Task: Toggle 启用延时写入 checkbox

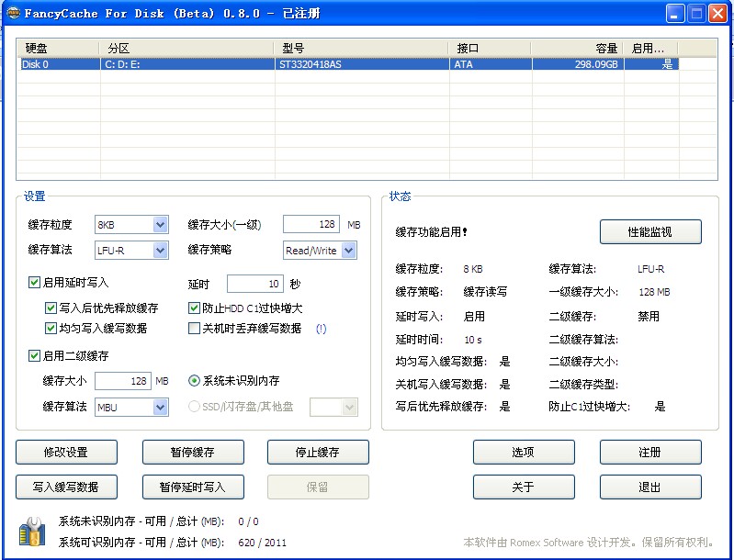Action: click(x=34, y=282)
